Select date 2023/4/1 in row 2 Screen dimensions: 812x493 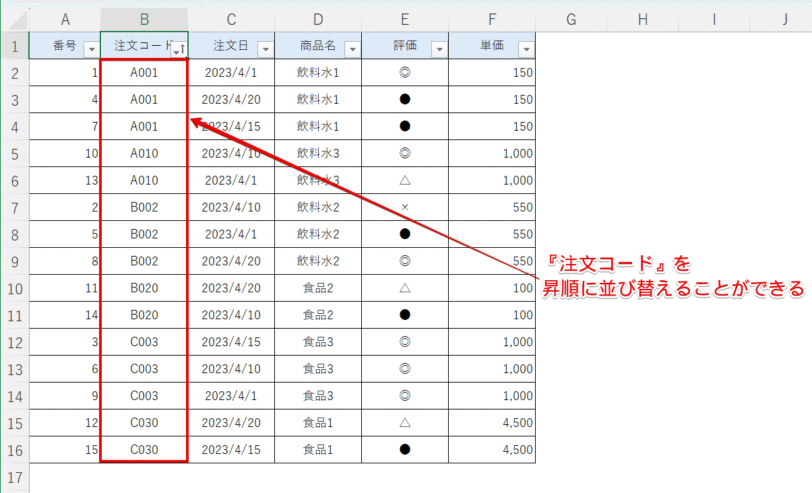[x=231, y=72]
